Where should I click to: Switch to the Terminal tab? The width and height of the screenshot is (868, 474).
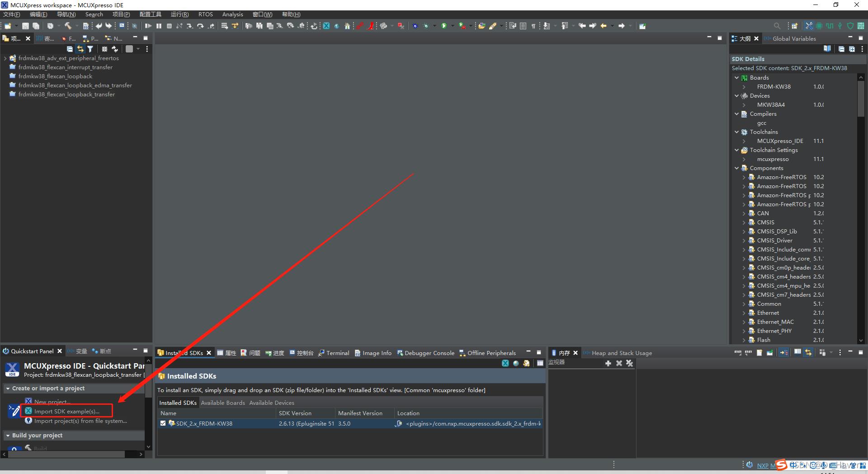point(334,353)
